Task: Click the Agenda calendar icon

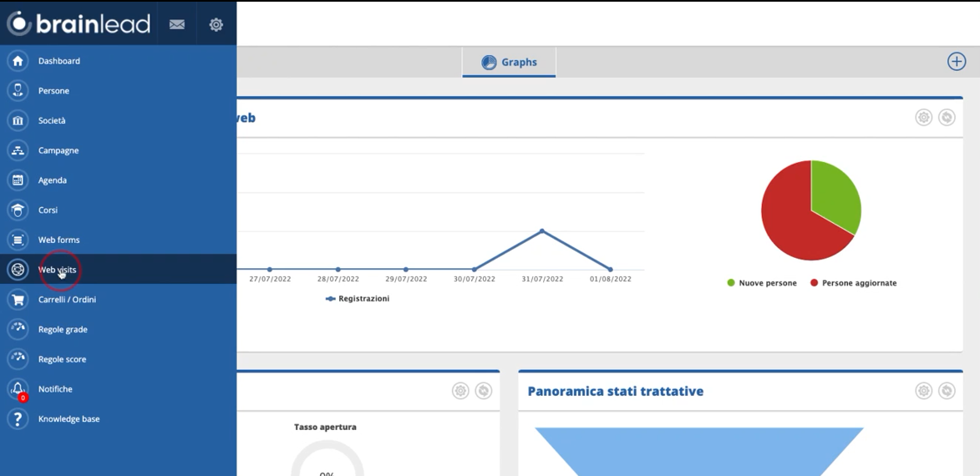Action: (x=18, y=180)
